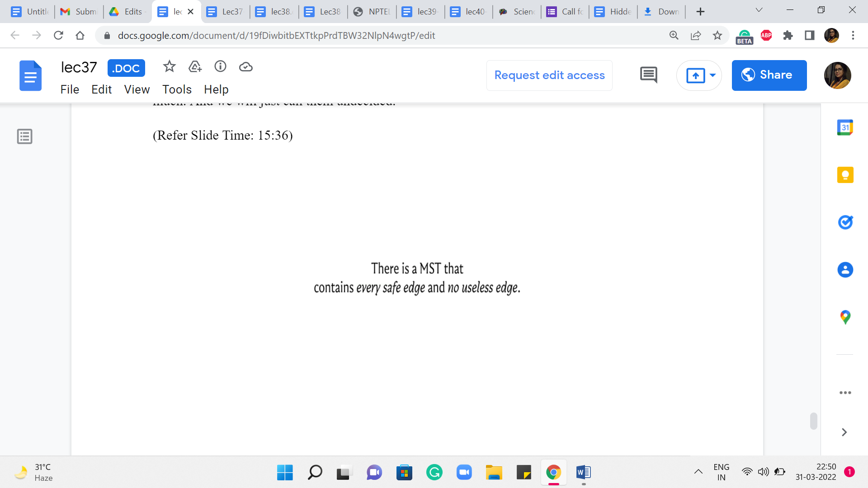Bookmark this tab with star icon

pos(717,35)
